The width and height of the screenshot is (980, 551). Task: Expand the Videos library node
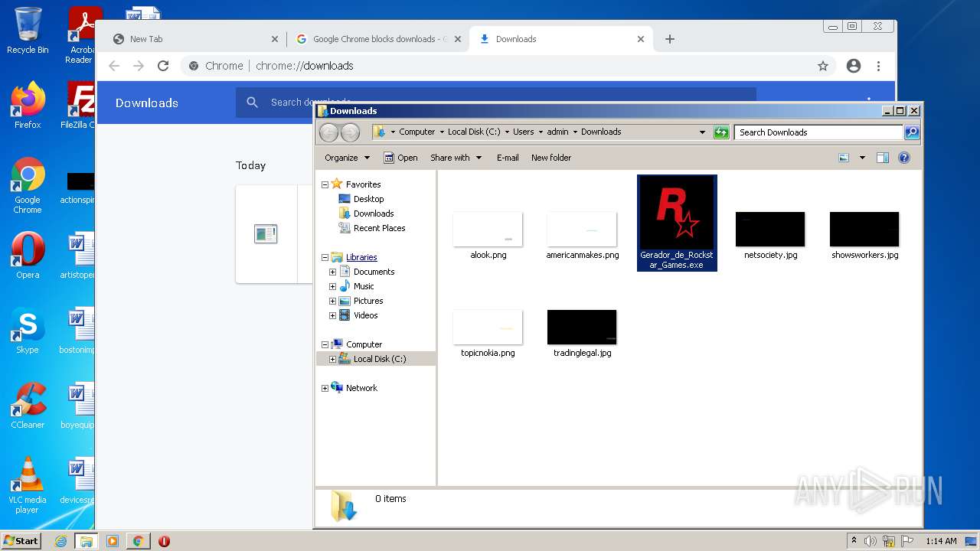tap(332, 315)
